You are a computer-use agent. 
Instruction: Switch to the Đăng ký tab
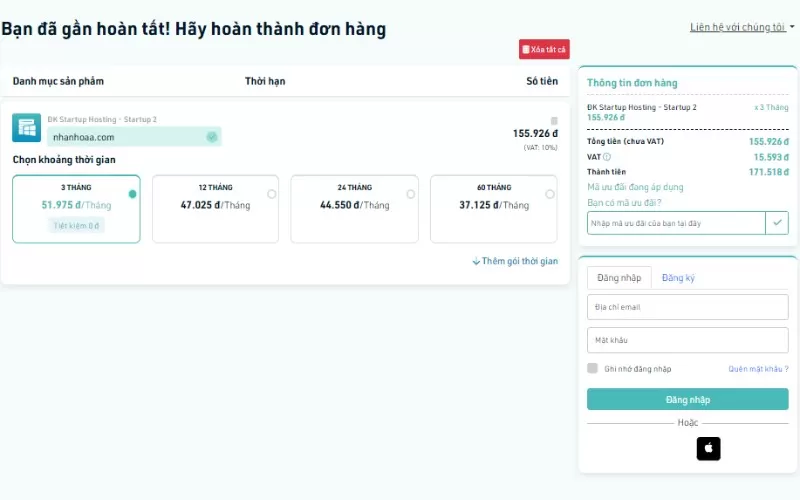pos(678,278)
